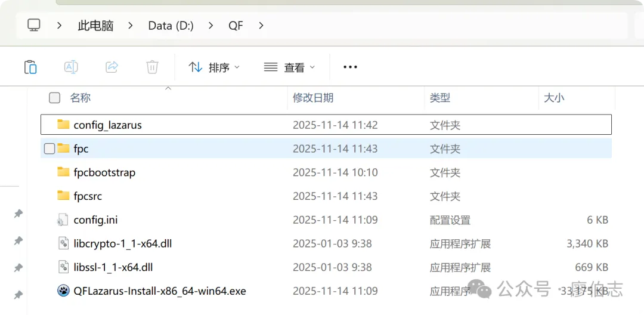The width and height of the screenshot is (644, 315).
Task: Click the QF breadcrumb segment
Action: [x=236, y=26]
